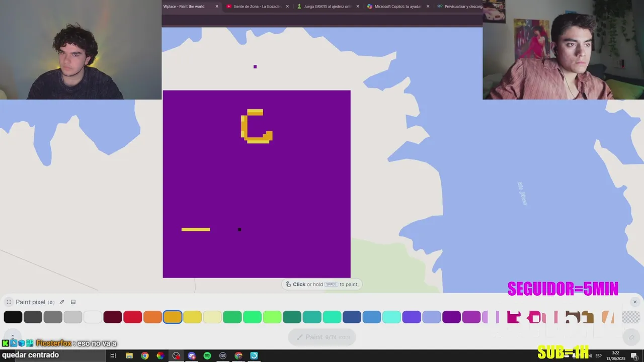Open Task View from the taskbar
644x362 pixels.
click(113, 355)
